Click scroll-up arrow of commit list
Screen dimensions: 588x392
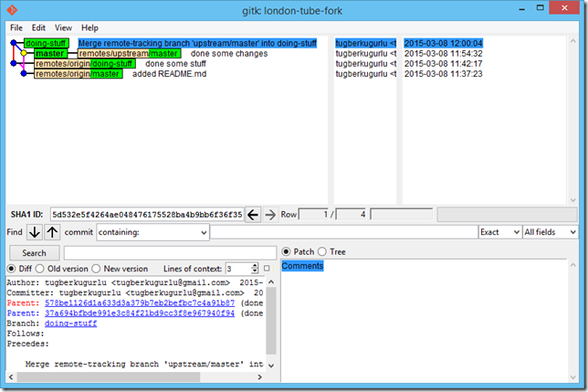[x=573, y=41]
